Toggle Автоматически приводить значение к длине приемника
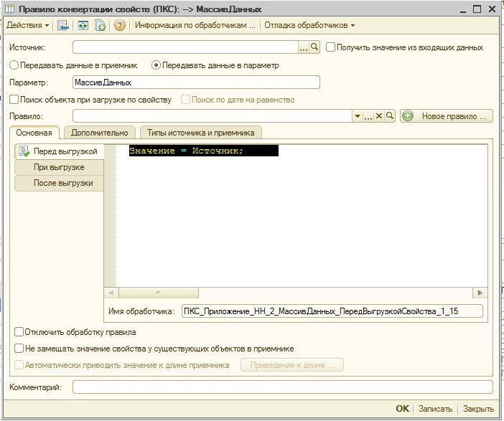The height and width of the screenshot is (421, 504). pyautogui.click(x=19, y=365)
